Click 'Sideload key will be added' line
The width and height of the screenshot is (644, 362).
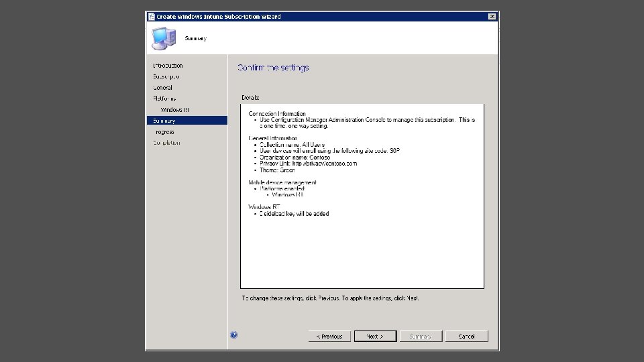tap(294, 213)
